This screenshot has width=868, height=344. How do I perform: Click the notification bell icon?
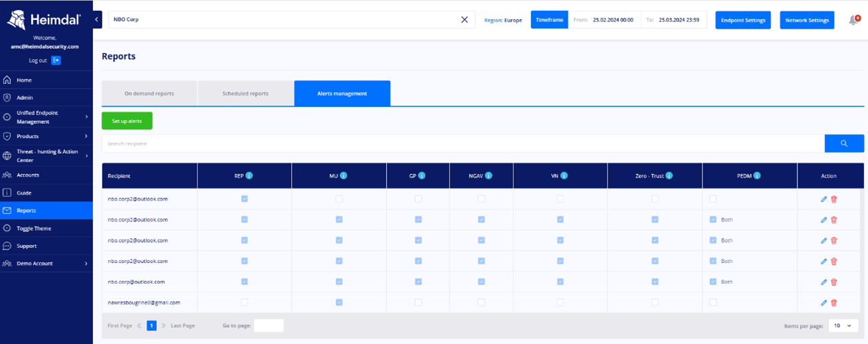tap(853, 21)
